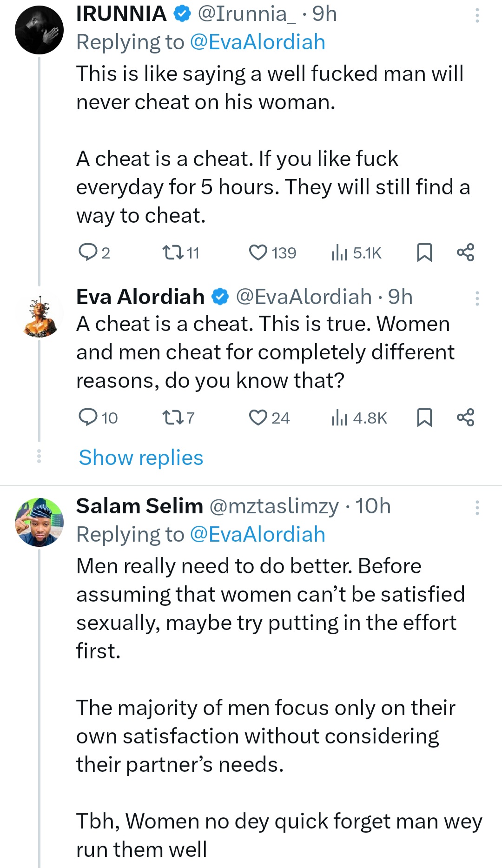Reply to IRUNNIA's tweet via comment icon

[87, 252]
